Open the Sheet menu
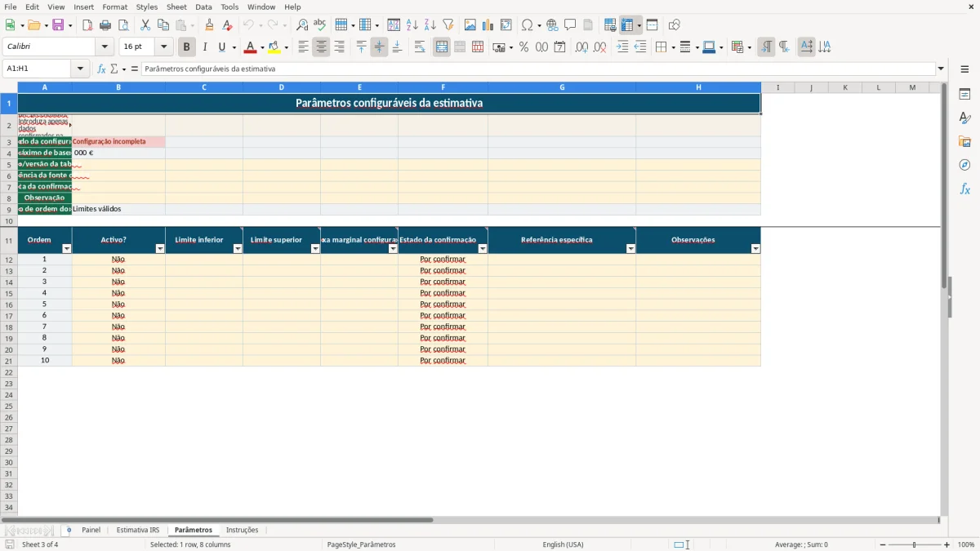This screenshot has height=551, width=980. pos(176,7)
